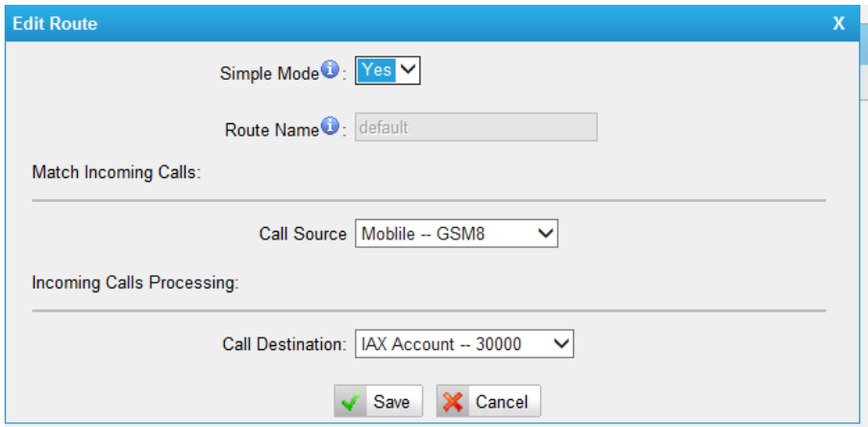
Task: Click the green checkmark icon on Save
Action: point(351,402)
